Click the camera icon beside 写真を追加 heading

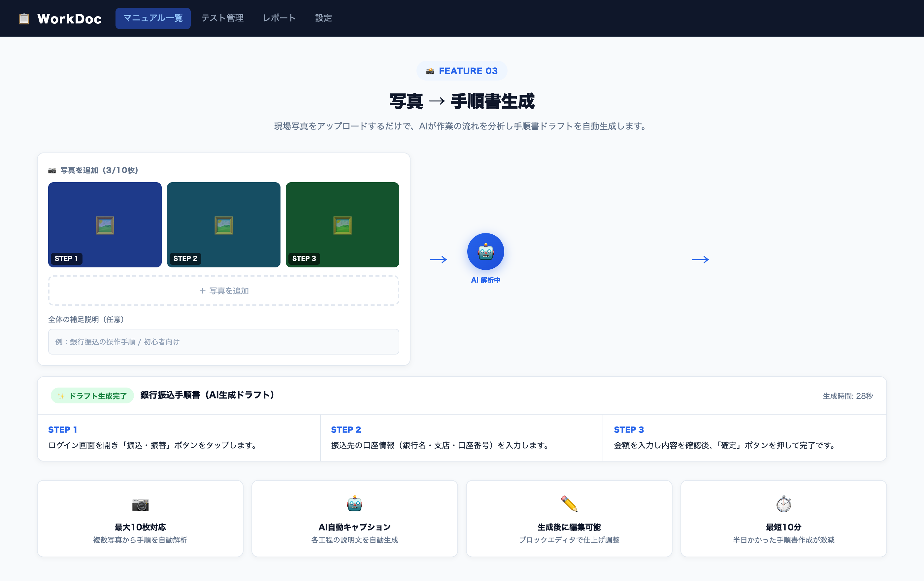coord(52,170)
